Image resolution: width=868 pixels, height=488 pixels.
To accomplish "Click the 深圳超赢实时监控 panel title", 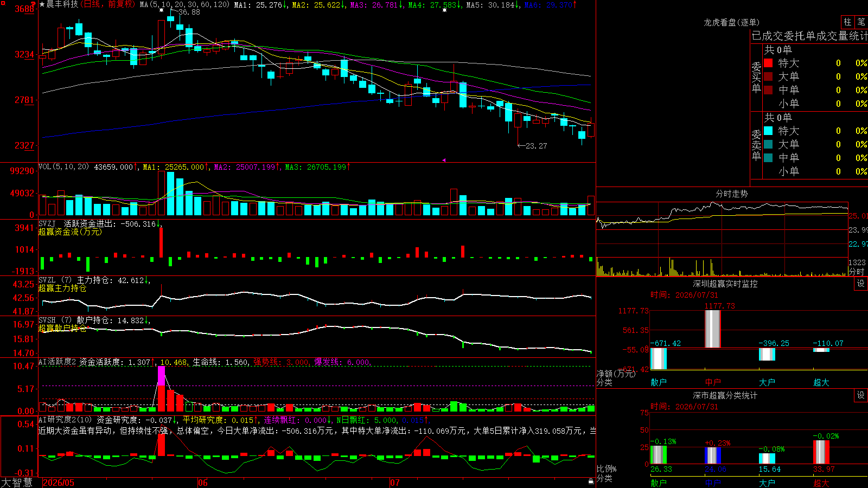I will [725, 284].
